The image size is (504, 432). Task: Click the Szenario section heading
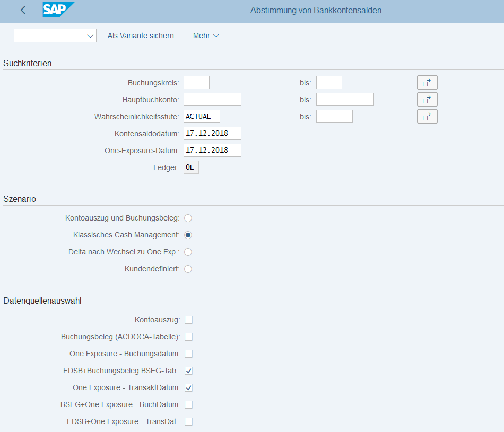(x=20, y=199)
